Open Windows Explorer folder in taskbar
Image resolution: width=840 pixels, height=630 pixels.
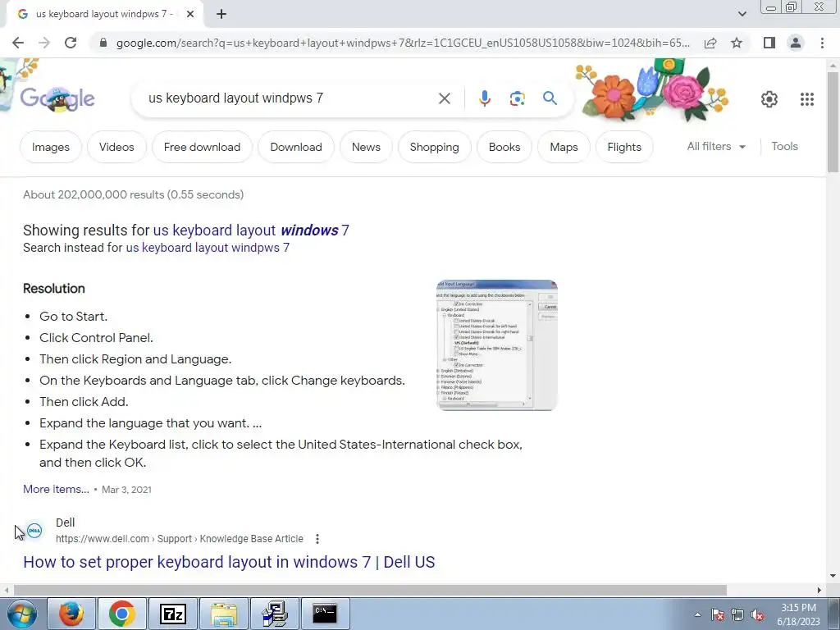[223, 614]
